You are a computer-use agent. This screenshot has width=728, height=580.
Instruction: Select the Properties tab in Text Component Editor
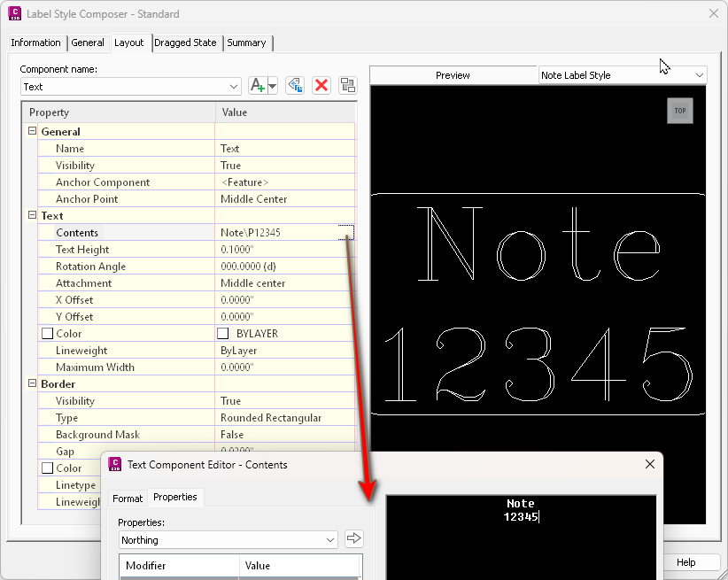tap(175, 497)
